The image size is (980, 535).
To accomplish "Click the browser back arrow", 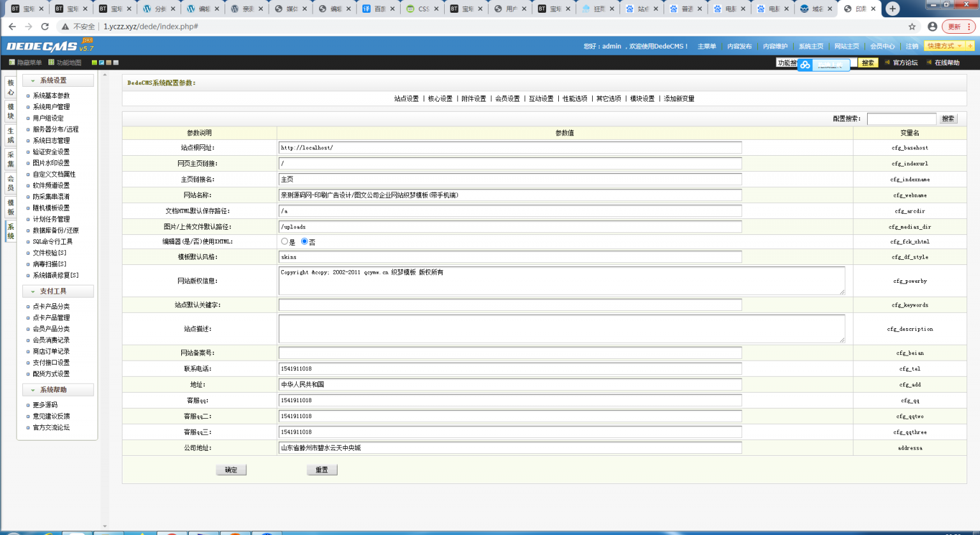I will [12, 27].
